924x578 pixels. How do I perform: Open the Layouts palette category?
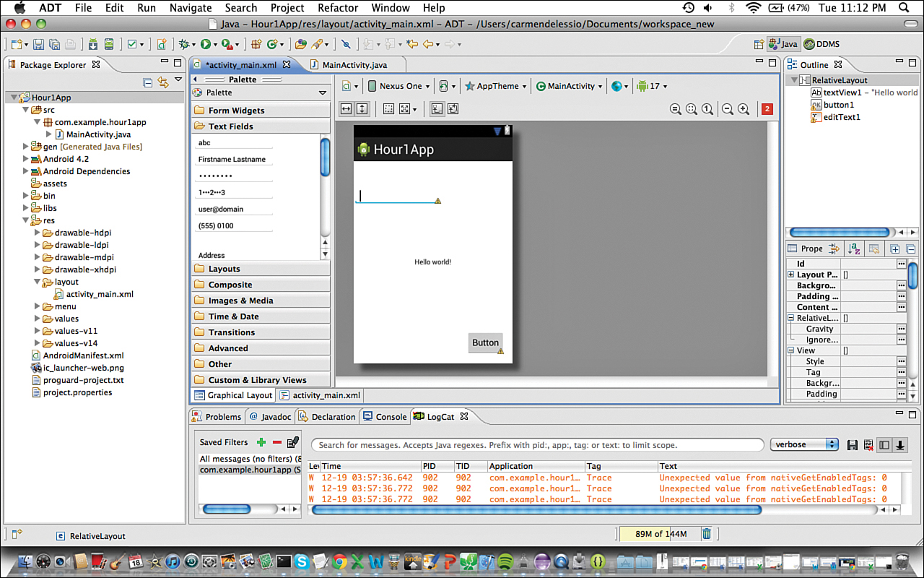pyautogui.click(x=261, y=269)
